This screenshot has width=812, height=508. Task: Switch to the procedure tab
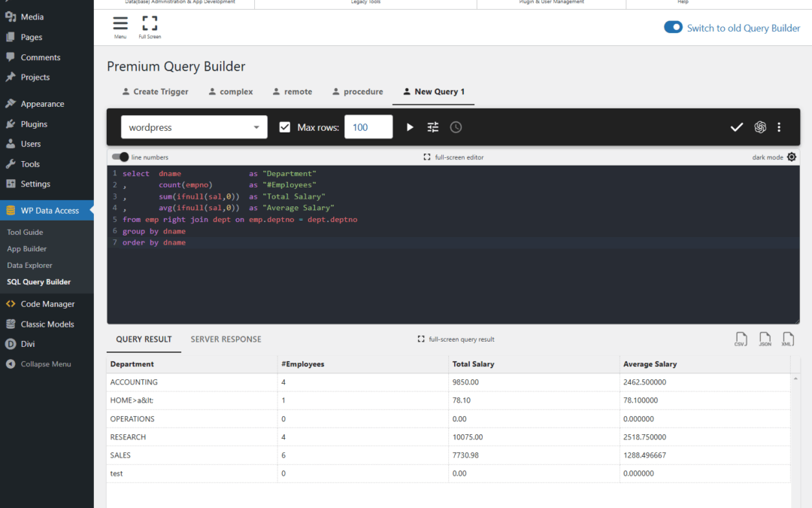[x=358, y=92]
